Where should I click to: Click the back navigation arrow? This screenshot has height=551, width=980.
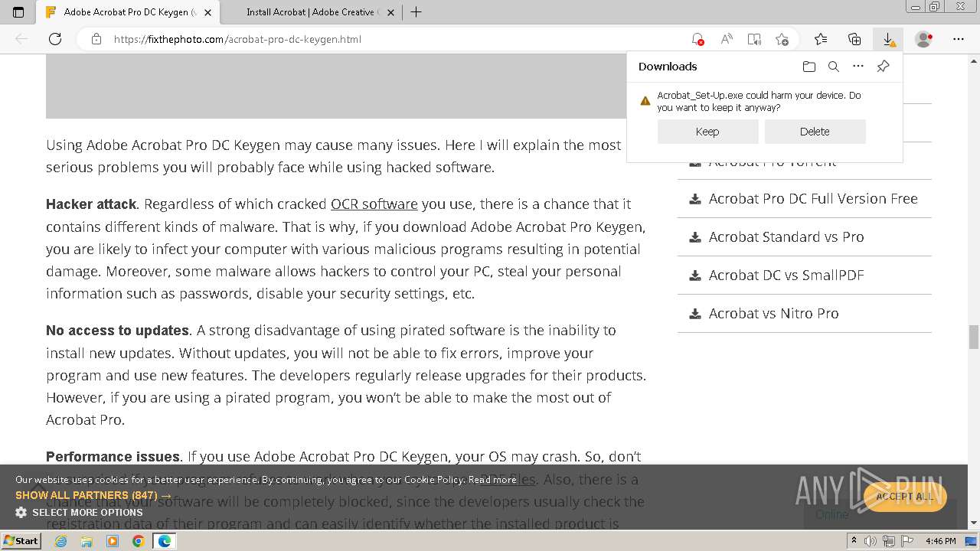tap(21, 39)
